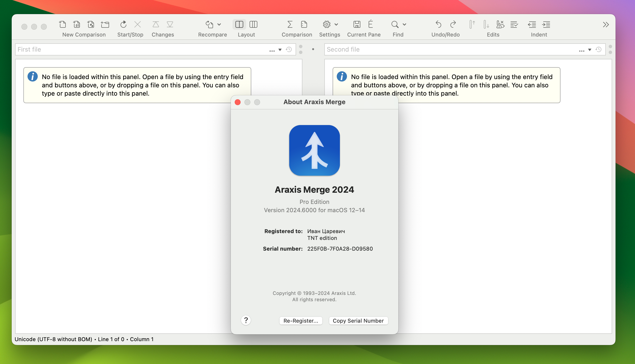
Task: Click Re-Register button in dialog
Action: 300,320
